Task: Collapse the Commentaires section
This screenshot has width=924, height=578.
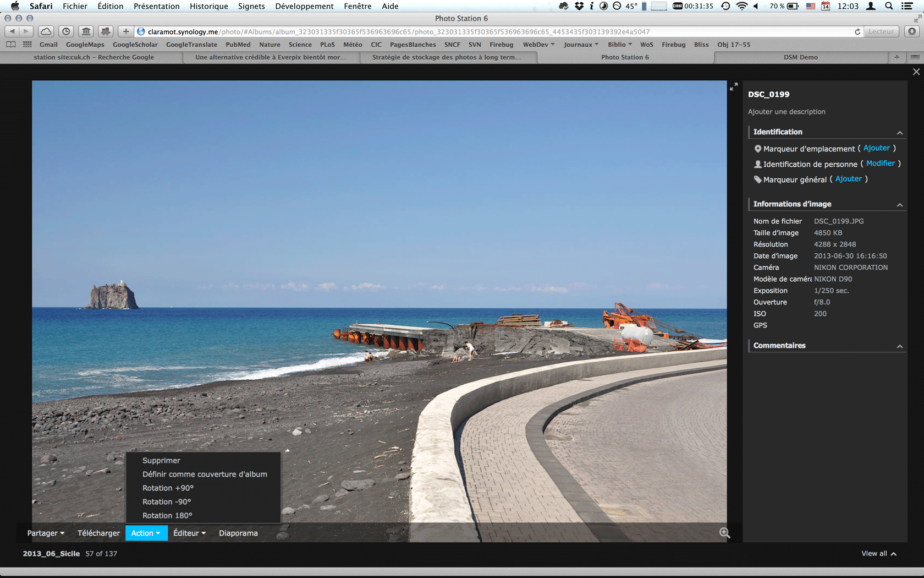Action: click(x=900, y=346)
